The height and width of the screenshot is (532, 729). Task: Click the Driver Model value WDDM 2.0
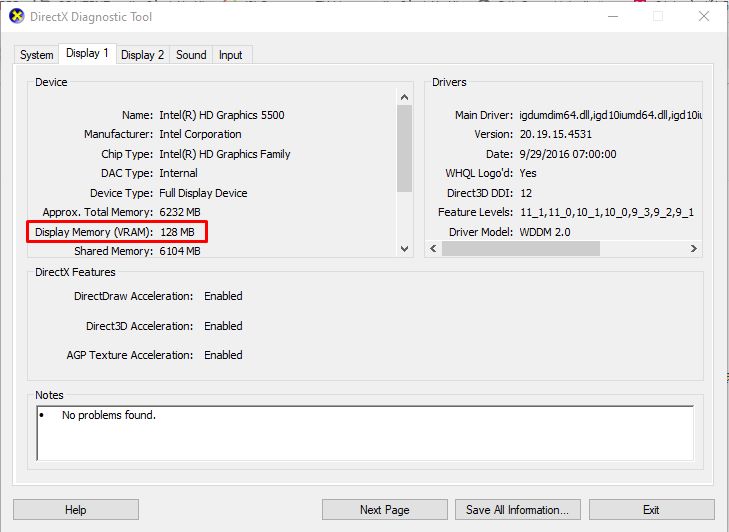click(x=545, y=232)
